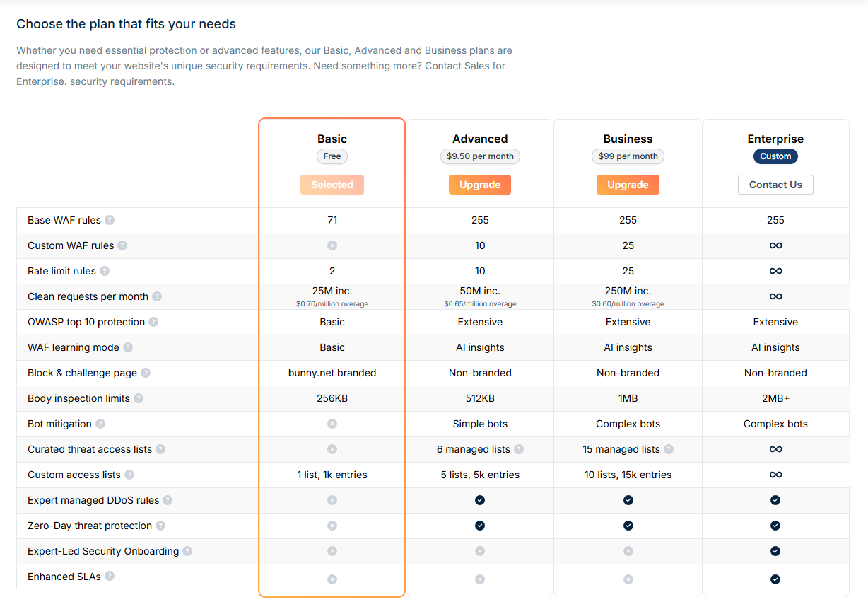
Task: Click Contact Us button for Enterprise
Action: (775, 185)
